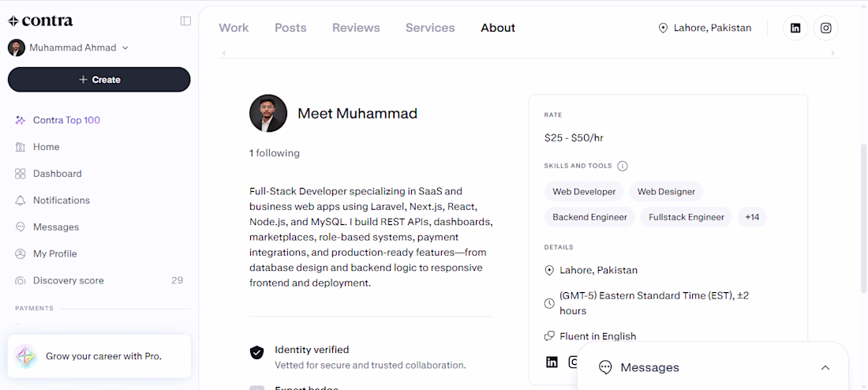Select the Backend Engineer skill tag
Screen dimensions: 868x390
point(590,217)
